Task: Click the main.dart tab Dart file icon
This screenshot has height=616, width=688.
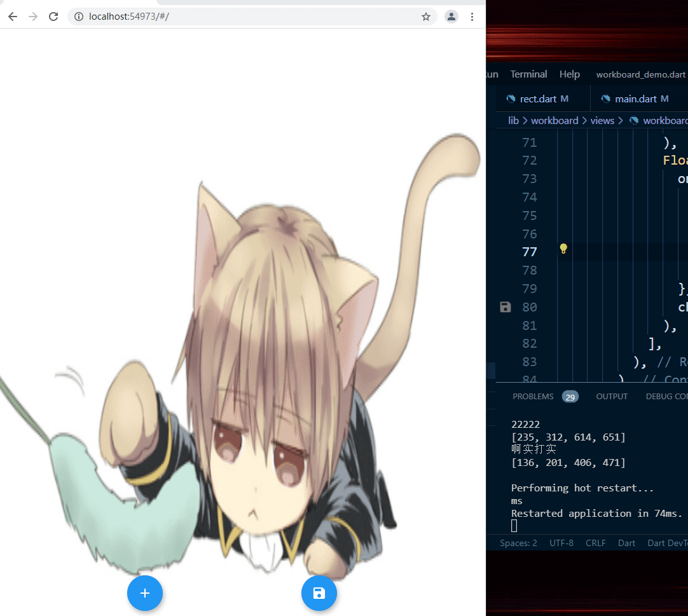Action: tap(605, 99)
